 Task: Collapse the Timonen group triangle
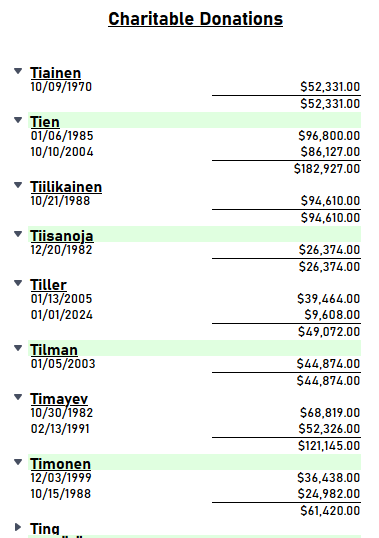click(x=18, y=462)
